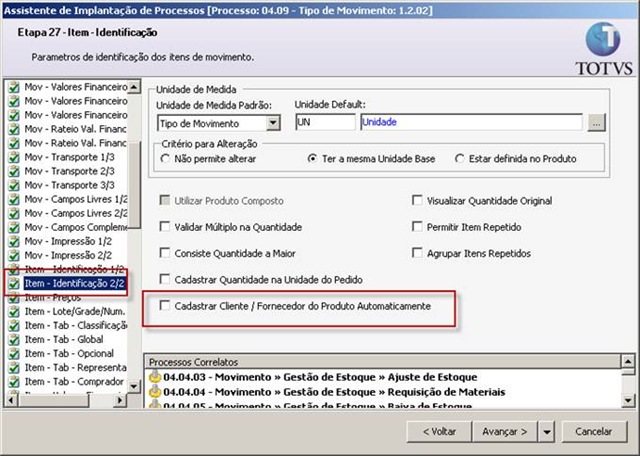Click the Unidade description field
Viewport: 640px width, 456px height.
(471, 122)
